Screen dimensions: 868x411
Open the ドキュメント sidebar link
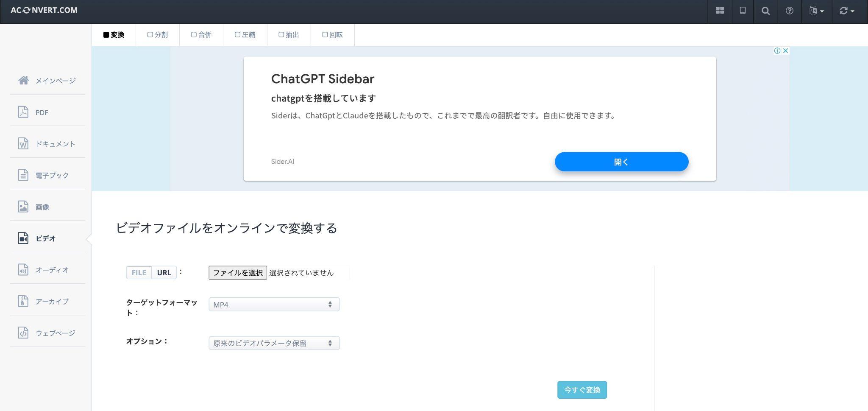click(x=56, y=144)
